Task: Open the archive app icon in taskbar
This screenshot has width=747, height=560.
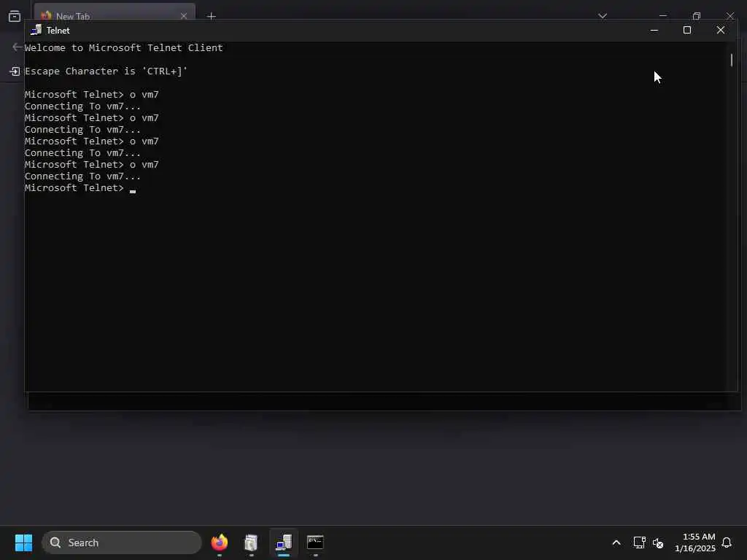Action: click(x=251, y=542)
